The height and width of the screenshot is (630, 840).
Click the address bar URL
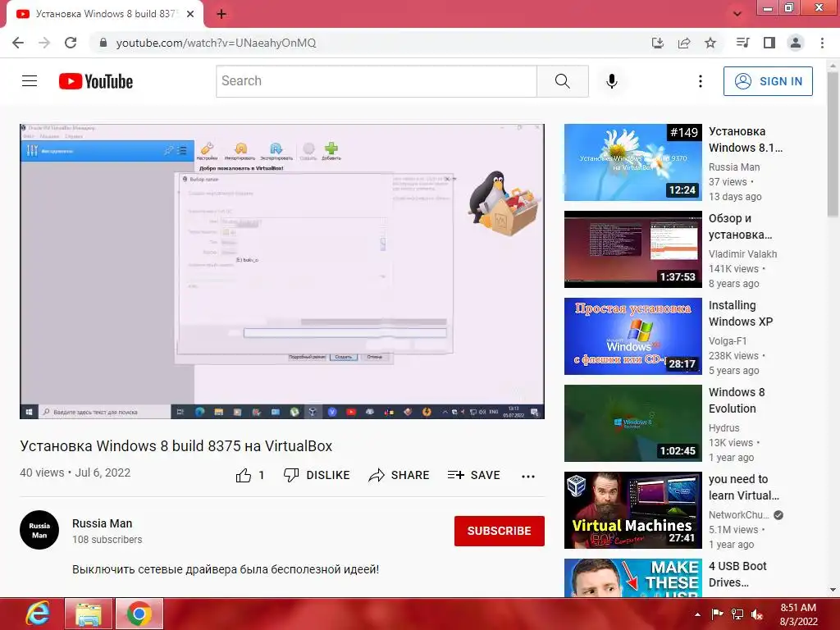tap(216, 43)
